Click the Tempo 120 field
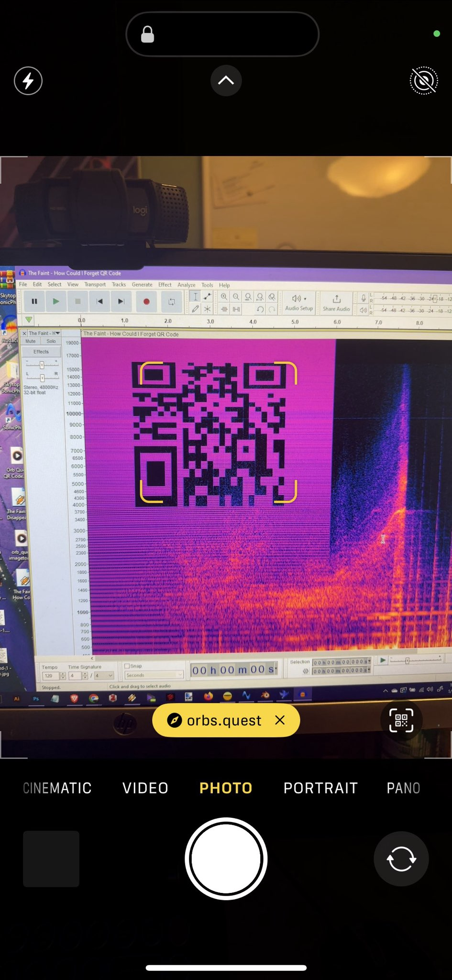452x980 pixels. tap(50, 676)
